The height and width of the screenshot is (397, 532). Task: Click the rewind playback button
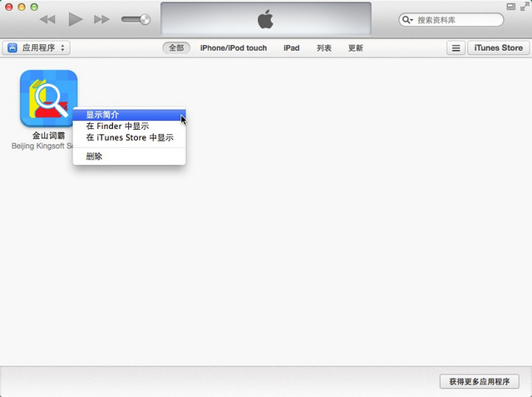(47, 19)
